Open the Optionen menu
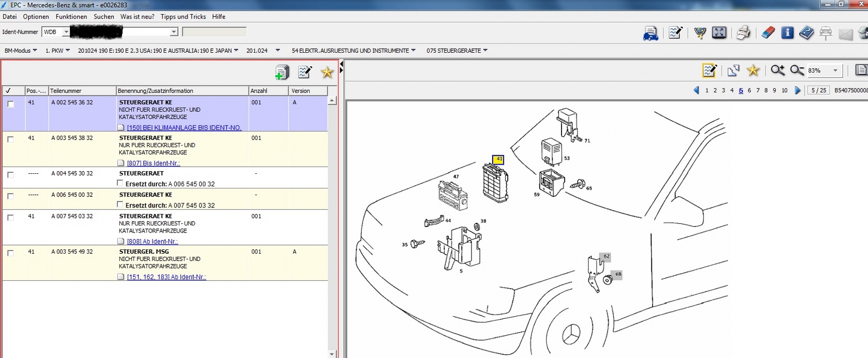 pos(36,17)
